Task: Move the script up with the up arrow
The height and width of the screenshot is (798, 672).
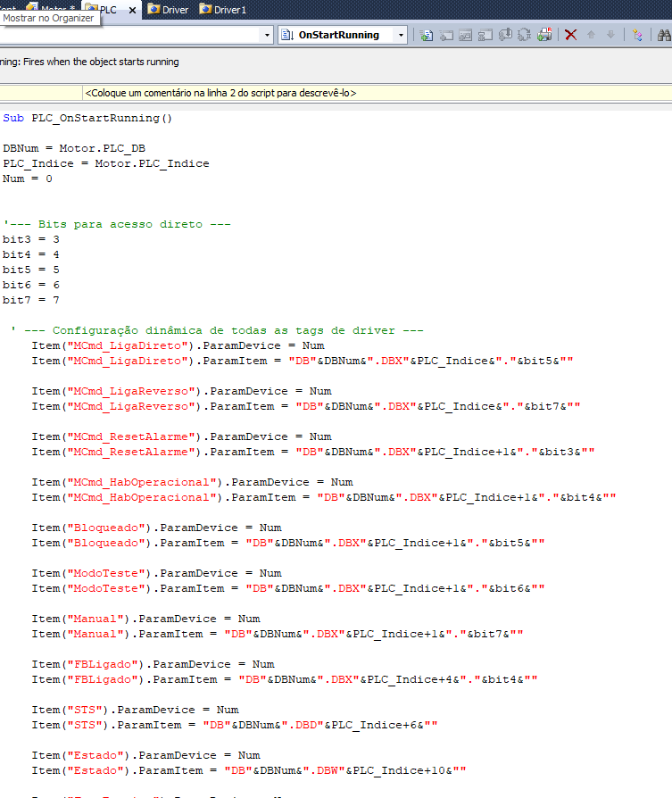Action: [x=591, y=35]
